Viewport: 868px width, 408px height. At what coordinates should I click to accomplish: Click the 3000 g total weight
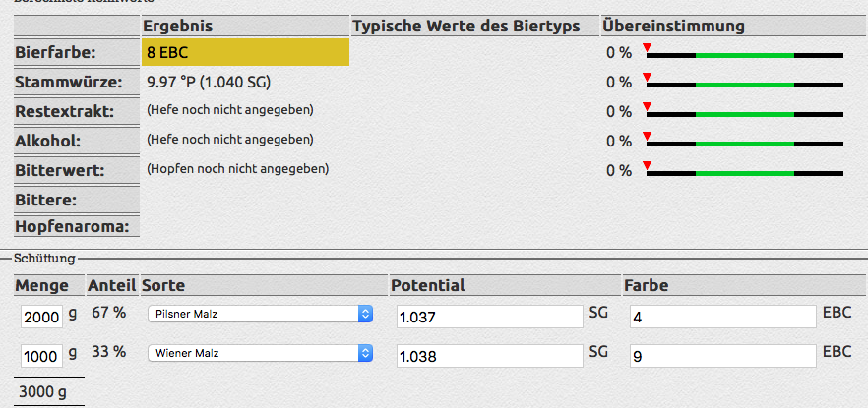[43, 391]
